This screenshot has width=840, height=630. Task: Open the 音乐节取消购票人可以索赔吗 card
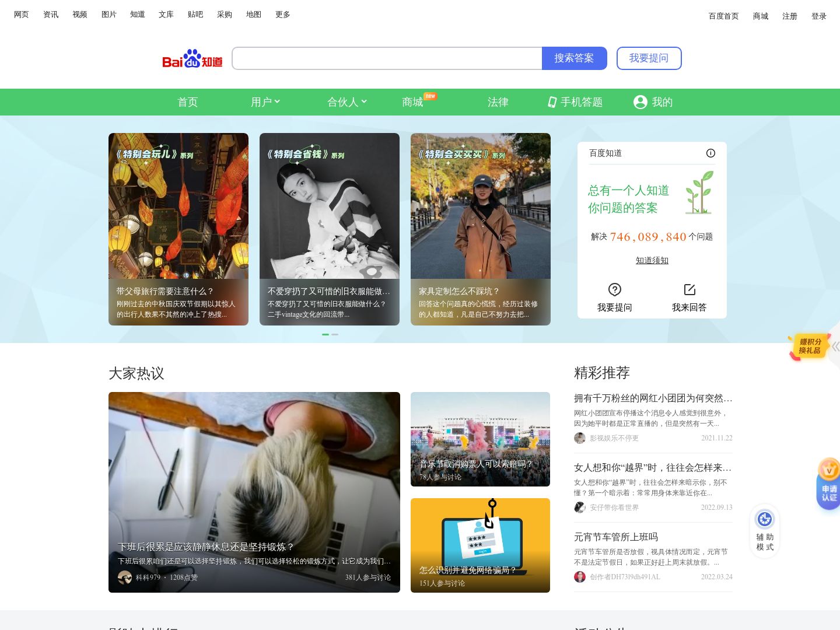pyautogui.click(x=480, y=439)
